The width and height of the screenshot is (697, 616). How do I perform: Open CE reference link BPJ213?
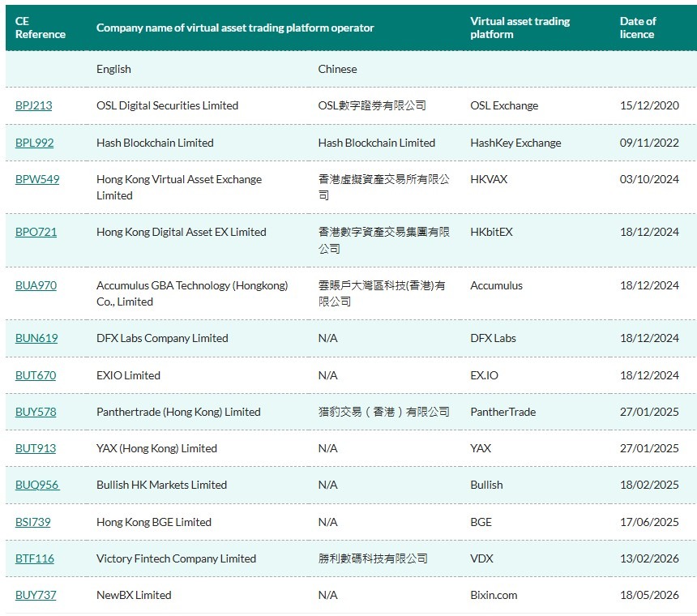pos(34,105)
